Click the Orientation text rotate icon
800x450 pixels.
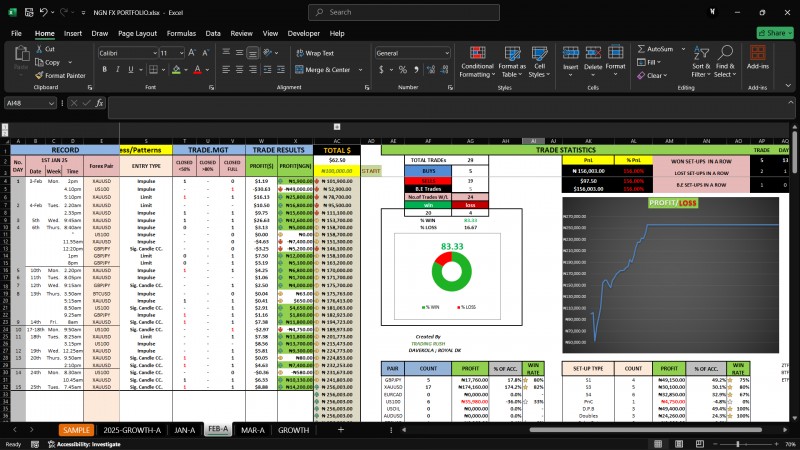click(268, 53)
